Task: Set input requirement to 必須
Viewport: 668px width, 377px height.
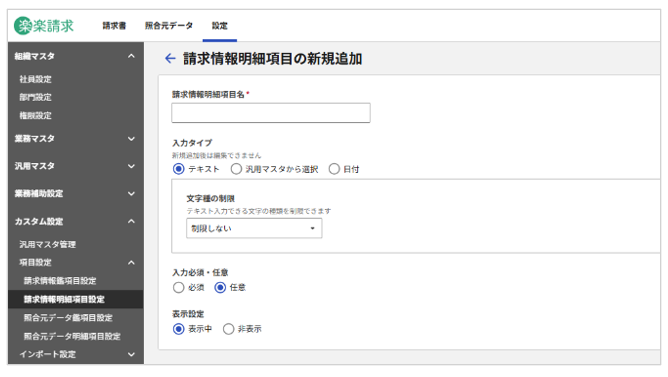Action: tap(179, 288)
